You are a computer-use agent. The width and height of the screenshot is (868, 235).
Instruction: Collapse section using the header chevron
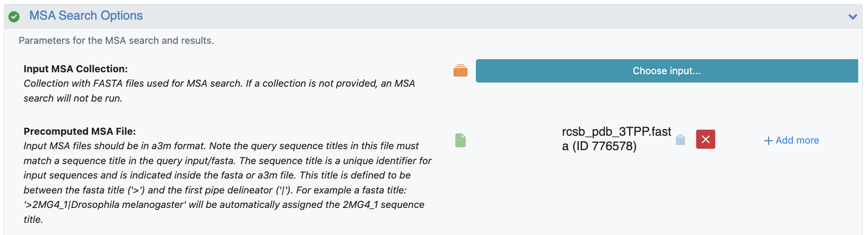pos(853,17)
